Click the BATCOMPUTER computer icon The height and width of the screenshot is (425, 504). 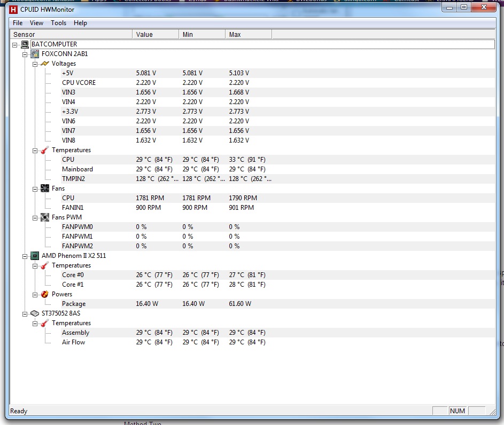pyautogui.click(x=25, y=44)
